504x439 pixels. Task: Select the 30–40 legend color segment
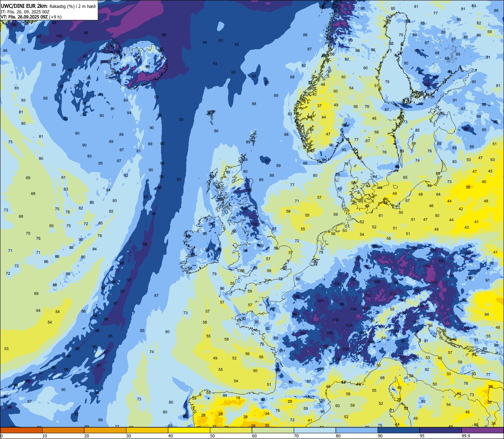pos(147,430)
